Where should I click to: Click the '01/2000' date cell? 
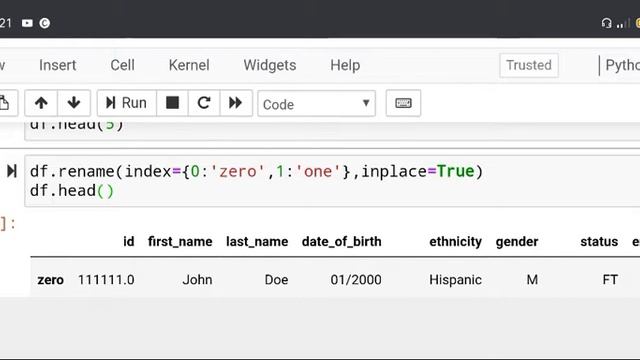356,280
